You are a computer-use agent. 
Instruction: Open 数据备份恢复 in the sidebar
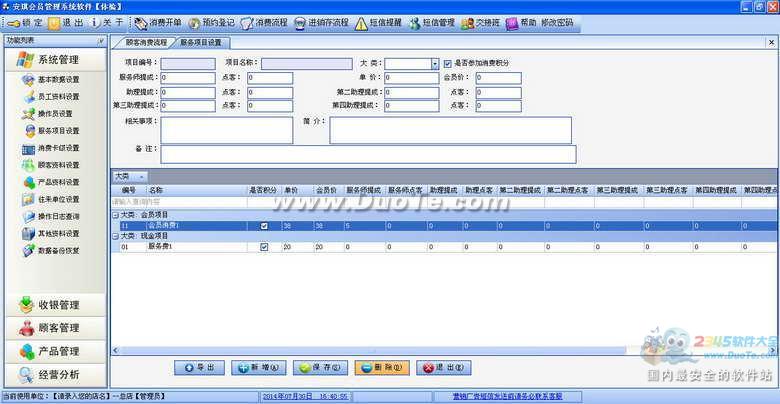[51, 250]
